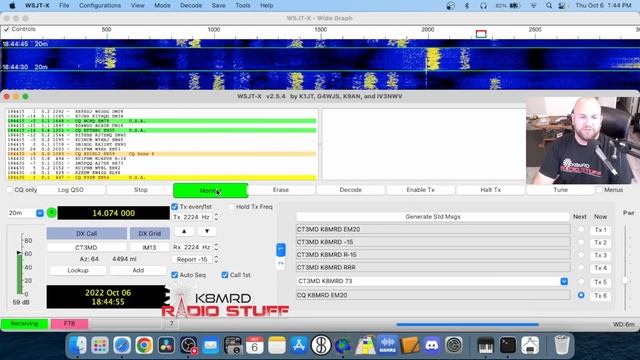Enable the Hold Tx Freq checkbox
Image resolution: width=640 pixels, height=360 pixels.
pos(231,207)
